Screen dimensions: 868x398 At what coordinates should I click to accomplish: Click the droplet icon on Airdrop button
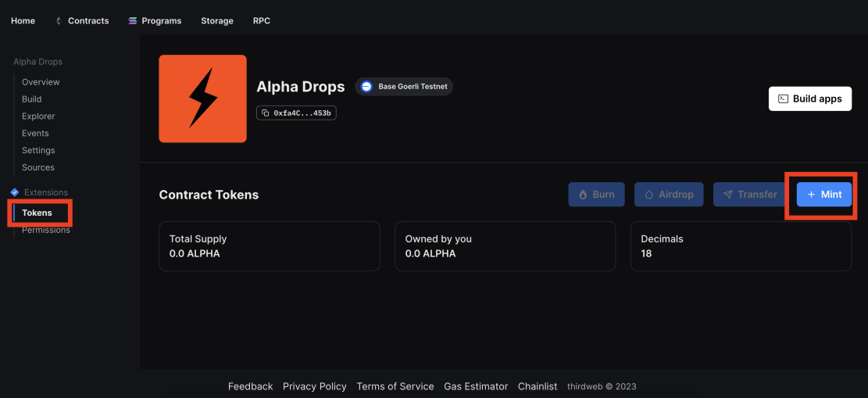[649, 195]
